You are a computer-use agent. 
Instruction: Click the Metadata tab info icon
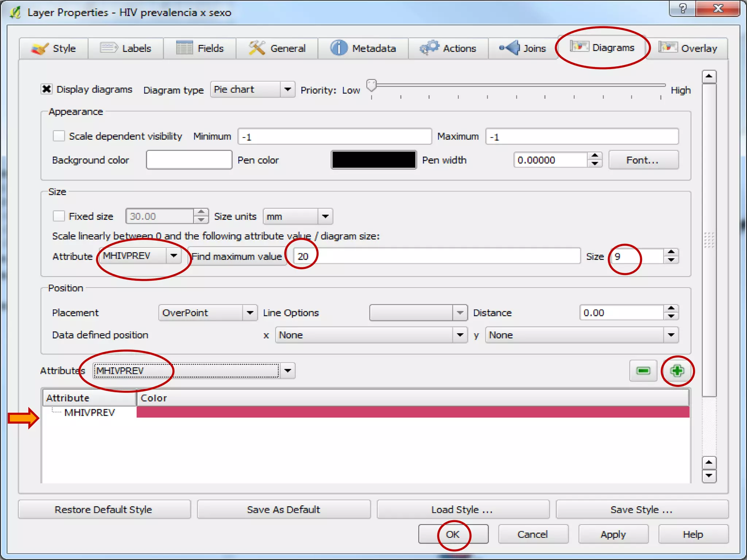click(338, 48)
